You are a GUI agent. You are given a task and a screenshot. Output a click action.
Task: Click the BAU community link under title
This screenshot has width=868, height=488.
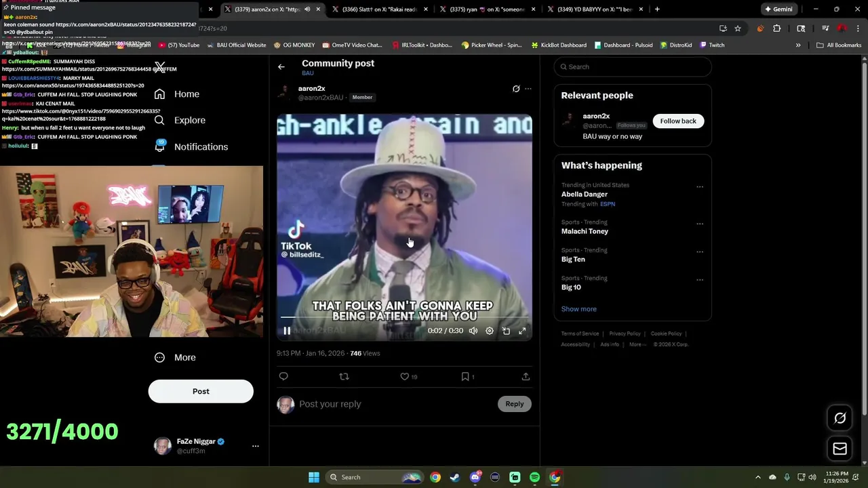[308, 73]
